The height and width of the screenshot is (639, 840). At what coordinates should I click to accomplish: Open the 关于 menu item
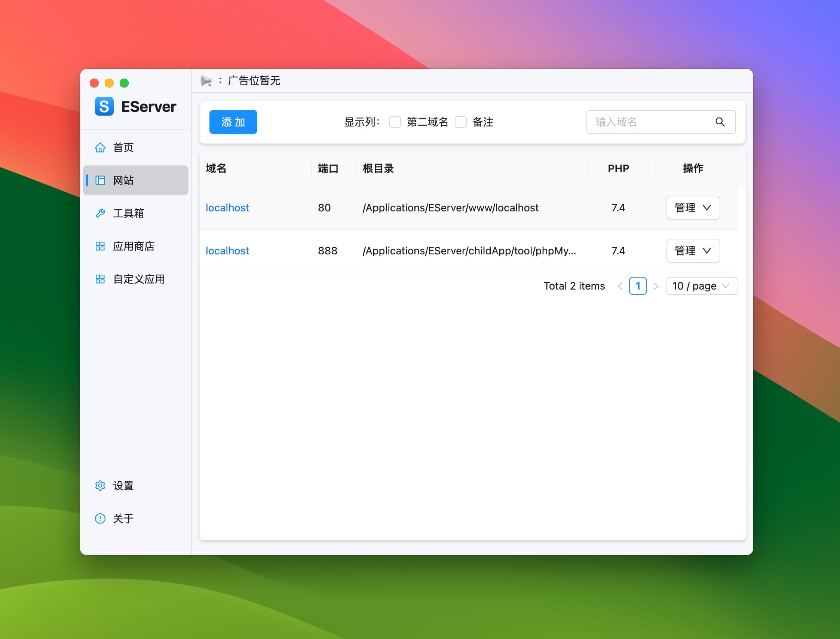136,519
